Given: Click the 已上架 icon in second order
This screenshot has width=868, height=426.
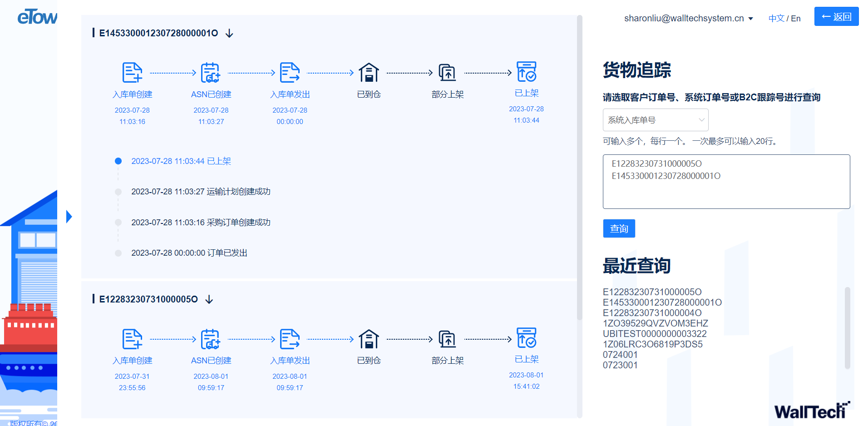Looking at the screenshot, I should click(526, 338).
